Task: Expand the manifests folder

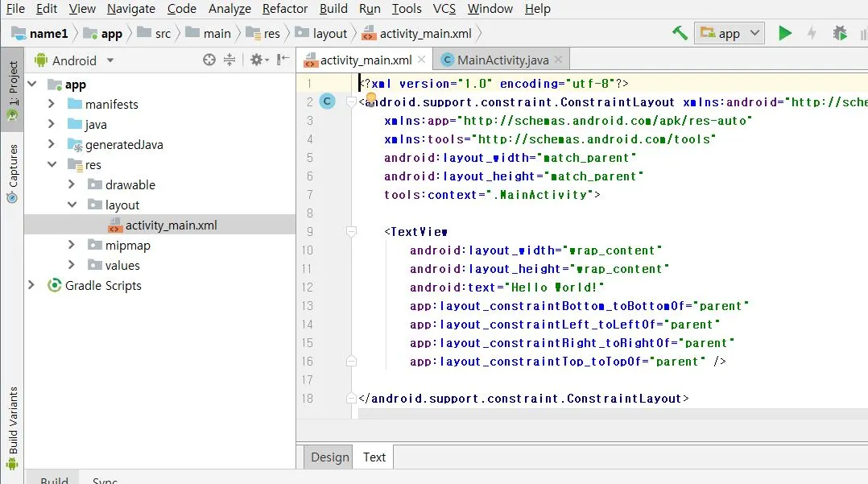Action: 52,104
